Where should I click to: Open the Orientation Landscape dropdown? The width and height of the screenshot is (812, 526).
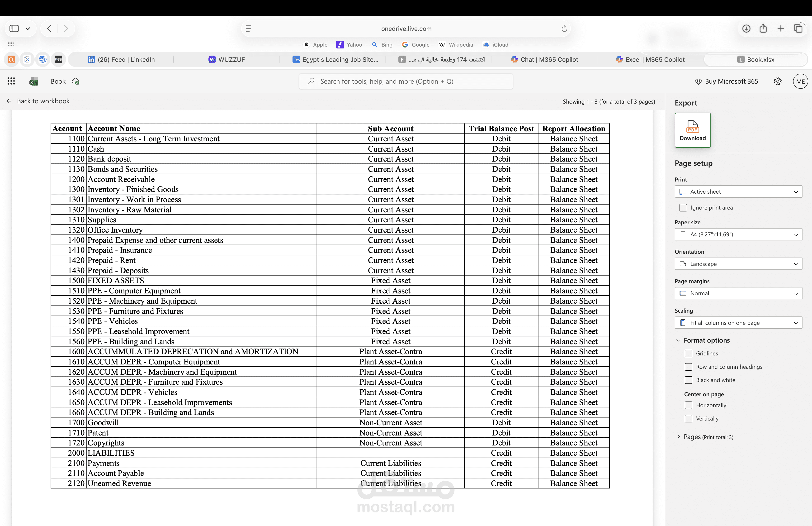(x=738, y=264)
